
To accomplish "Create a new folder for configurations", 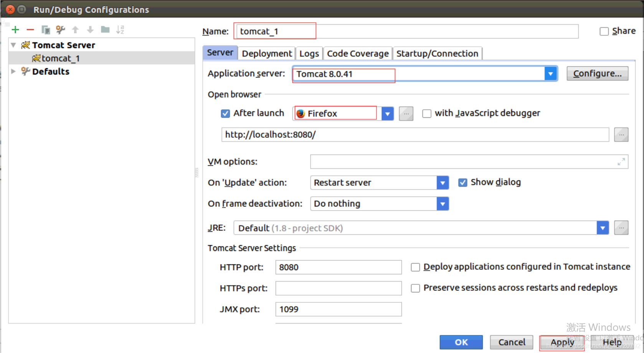I will [x=105, y=30].
